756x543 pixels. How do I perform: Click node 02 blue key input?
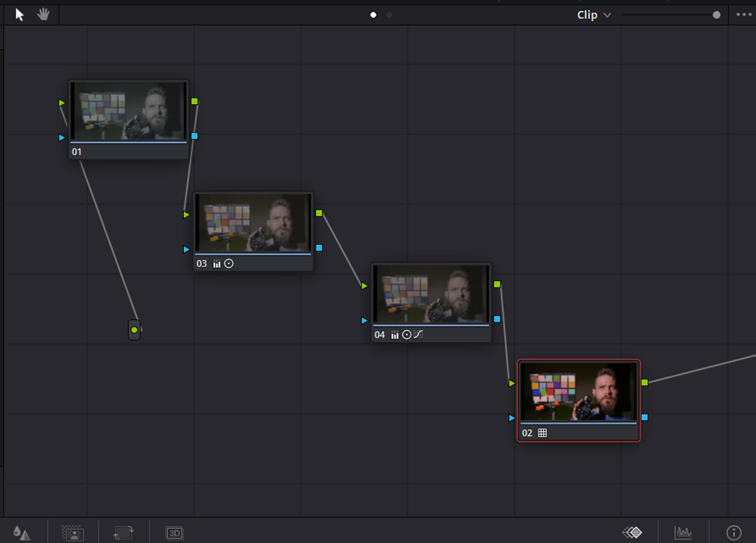pos(512,417)
